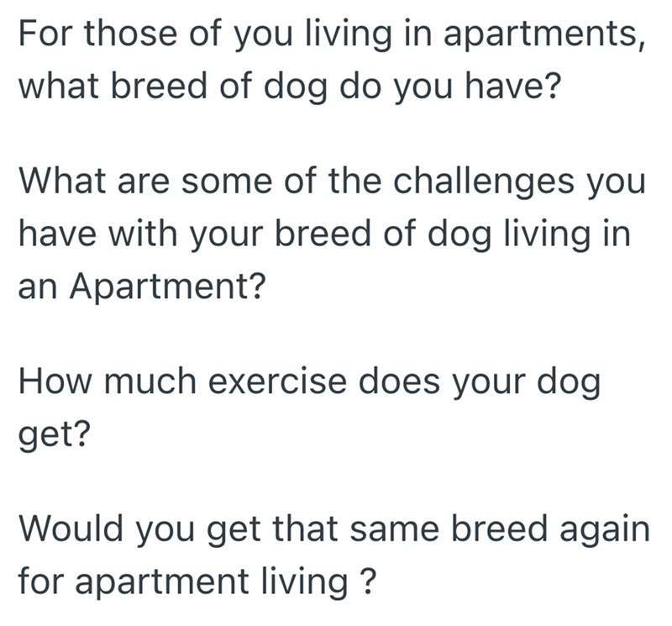Click the line "what breed of dog do you have?"
Screen dimensions: 672x626
[x=290, y=87]
